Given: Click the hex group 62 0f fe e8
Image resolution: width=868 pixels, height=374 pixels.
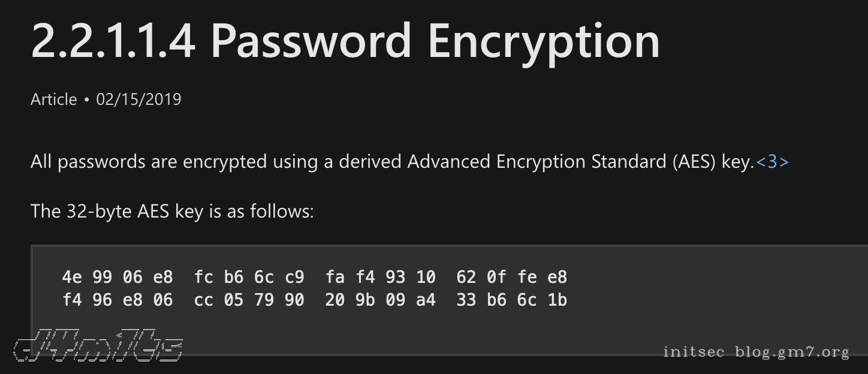Looking at the screenshot, I should click(511, 277).
